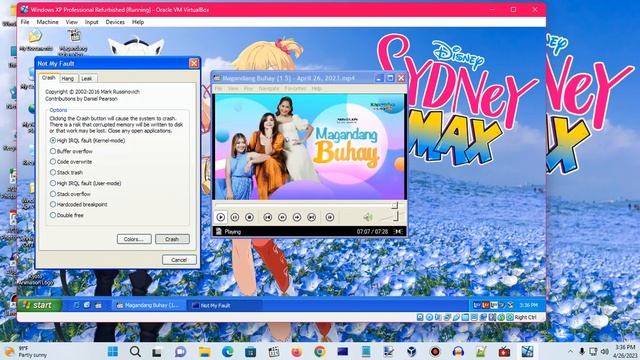640x360 pixels.
Task: Click Not My Fault button in XP taskbar
Action: [x=224, y=305]
